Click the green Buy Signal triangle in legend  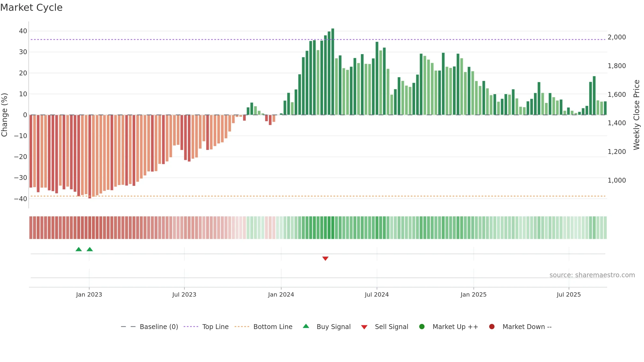(306, 326)
